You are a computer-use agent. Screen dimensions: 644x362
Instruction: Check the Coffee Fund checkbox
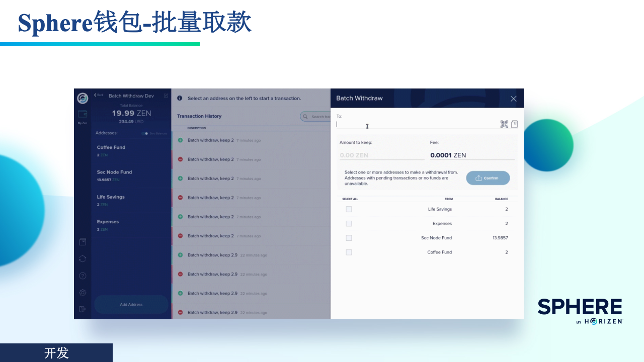point(349,252)
